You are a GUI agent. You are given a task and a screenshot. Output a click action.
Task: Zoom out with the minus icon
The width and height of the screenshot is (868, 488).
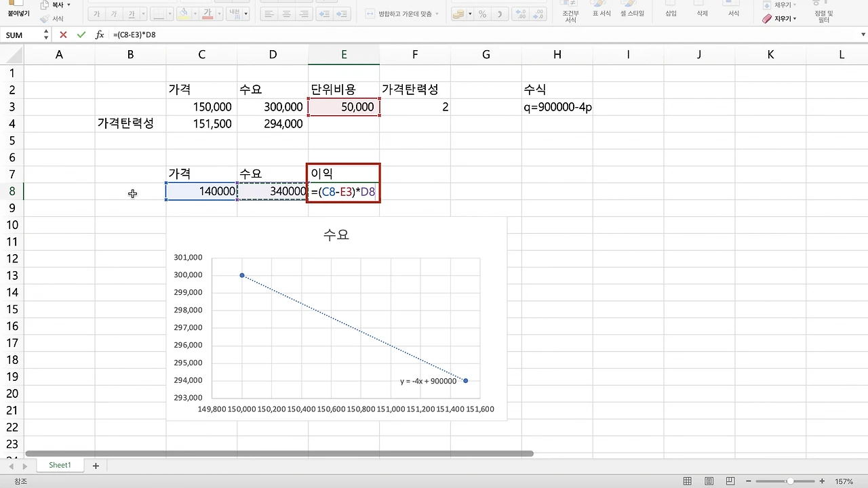tap(748, 481)
